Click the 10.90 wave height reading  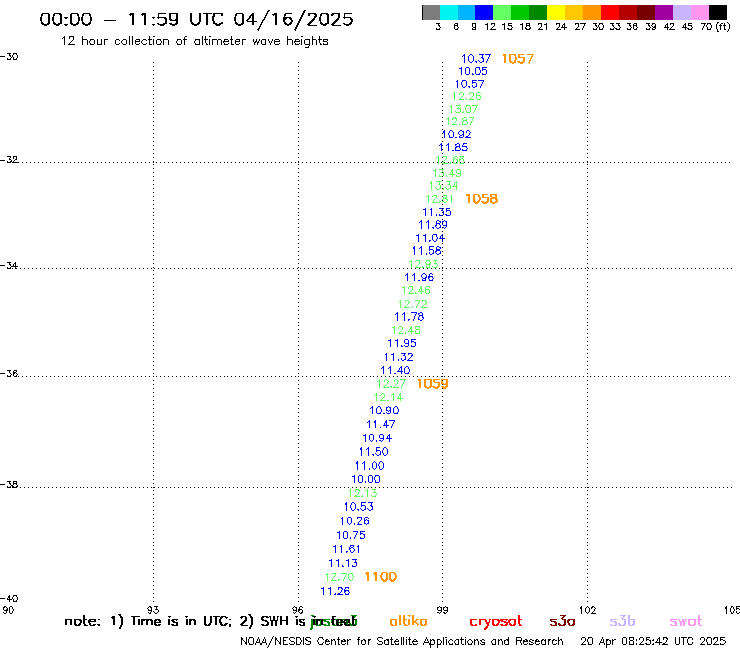[x=384, y=411]
